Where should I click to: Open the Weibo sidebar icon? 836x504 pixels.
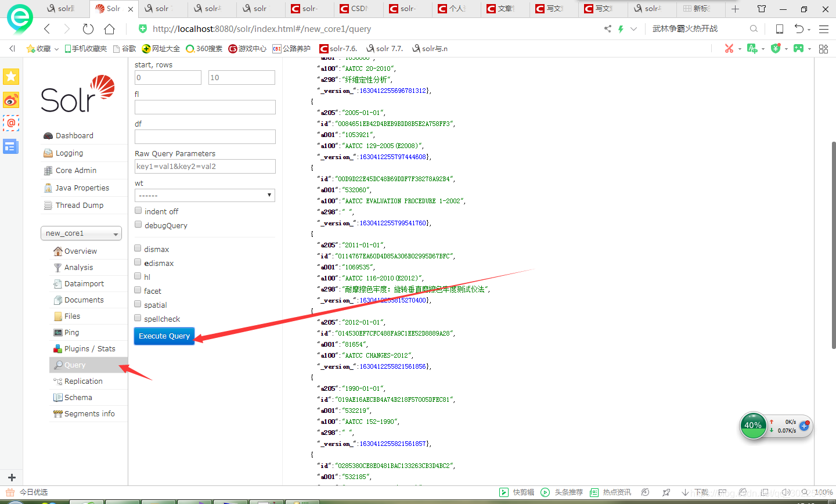click(11, 100)
